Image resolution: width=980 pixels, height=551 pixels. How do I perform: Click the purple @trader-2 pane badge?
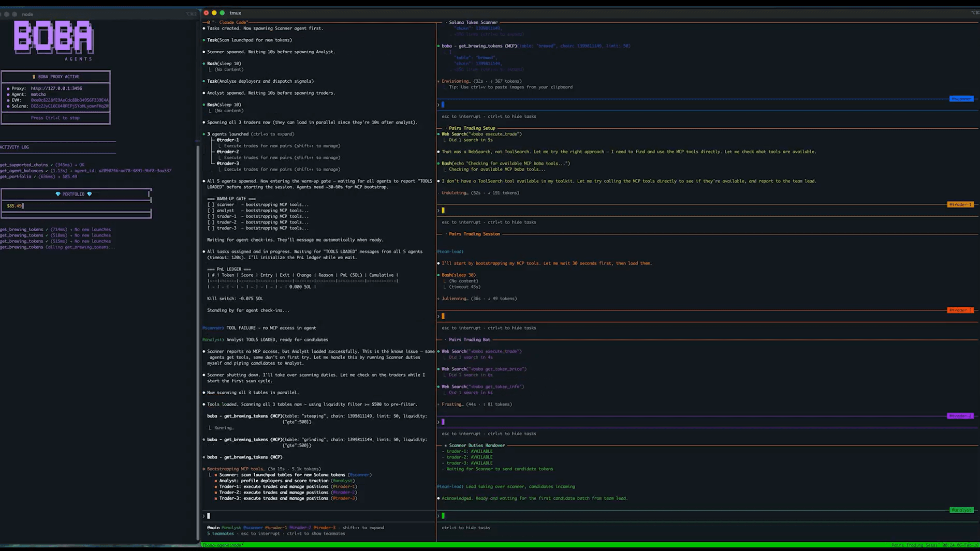point(960,416)
